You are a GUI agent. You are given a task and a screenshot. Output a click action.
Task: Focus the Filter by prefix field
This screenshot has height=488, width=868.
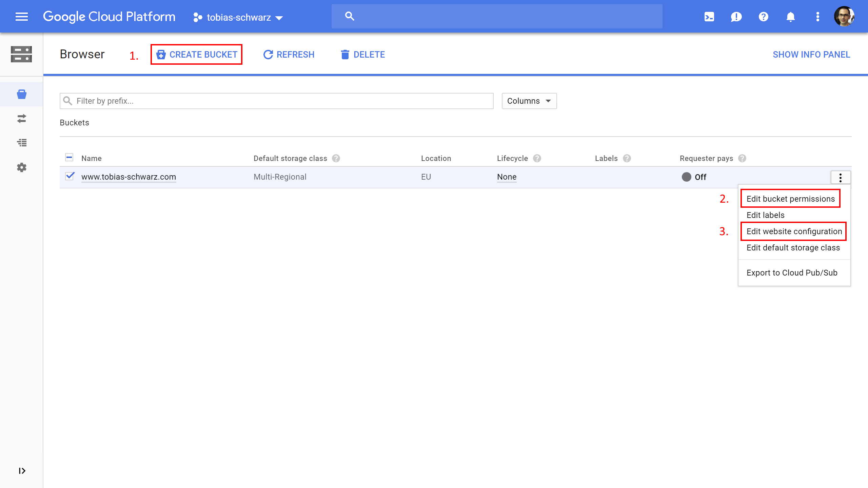point(277,101)
